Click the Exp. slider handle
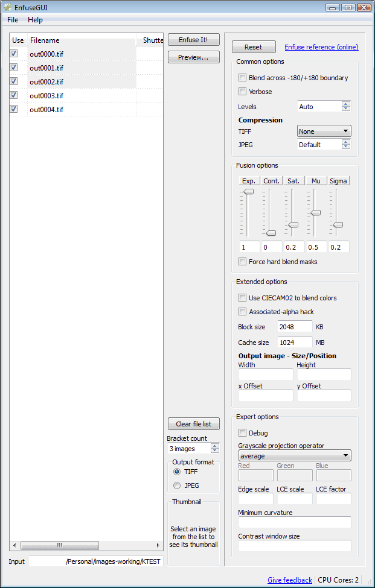The width and height of the screenshot is (375, 588). (248, 192)
